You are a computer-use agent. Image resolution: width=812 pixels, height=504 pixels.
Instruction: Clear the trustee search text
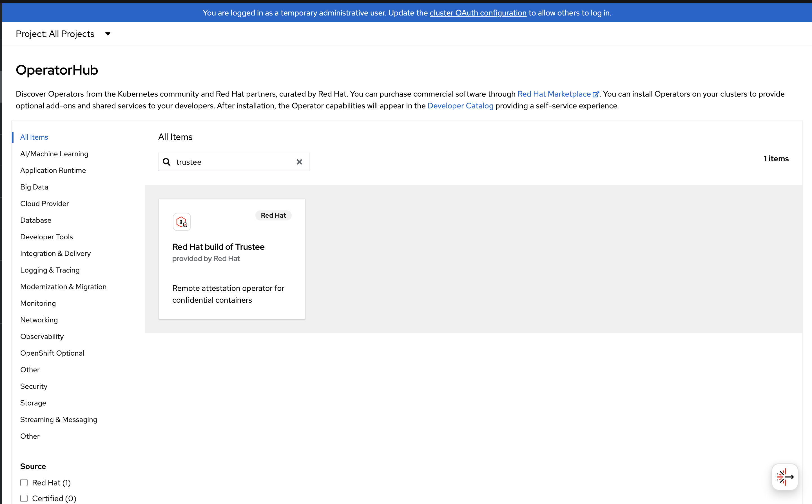click(x=299, y=162)
